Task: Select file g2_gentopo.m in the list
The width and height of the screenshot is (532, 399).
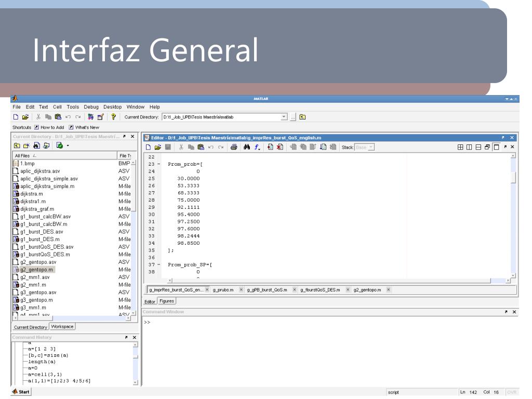Action: 37,270
